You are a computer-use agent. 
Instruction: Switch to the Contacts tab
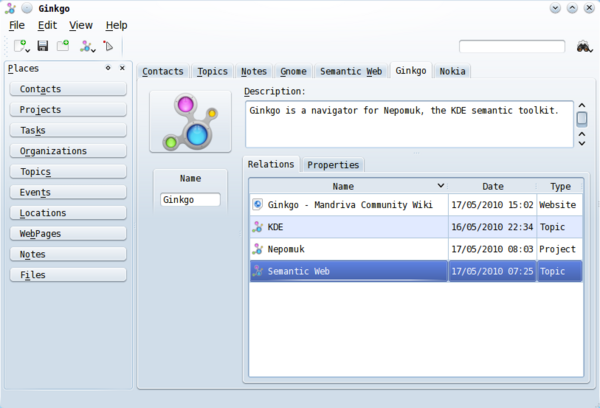[x=163, y=71]
